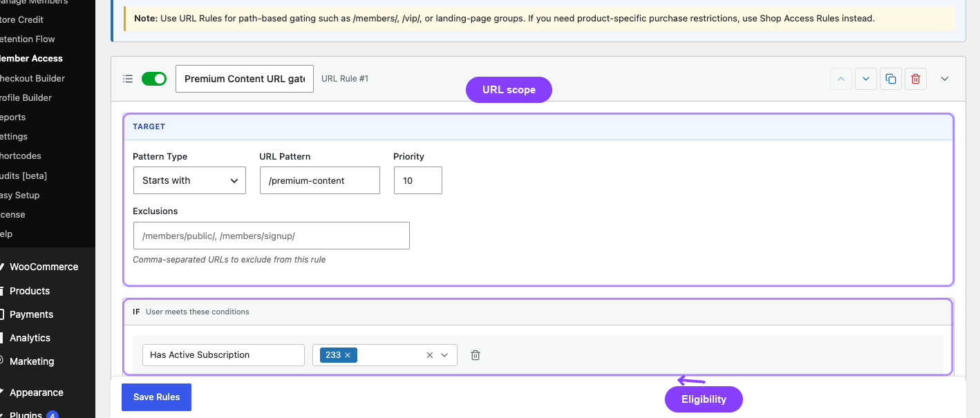Open Payments in the sidebar

coord(31,314)
